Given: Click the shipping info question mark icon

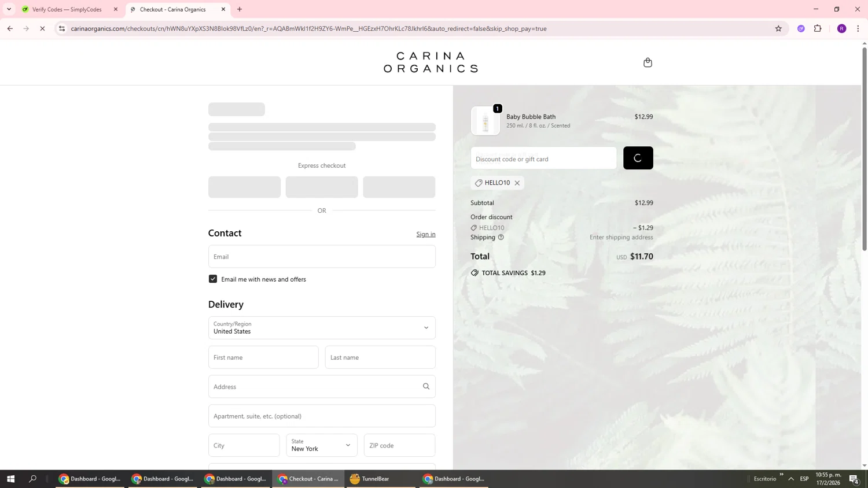Looking at the screenshot, I should (x=501, y=237).
